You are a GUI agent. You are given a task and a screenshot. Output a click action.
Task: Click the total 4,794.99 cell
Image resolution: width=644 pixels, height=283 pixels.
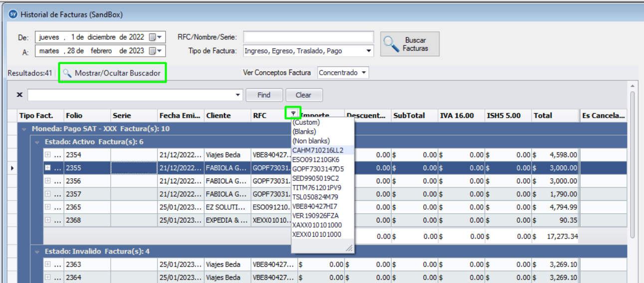tap(555, 207)
